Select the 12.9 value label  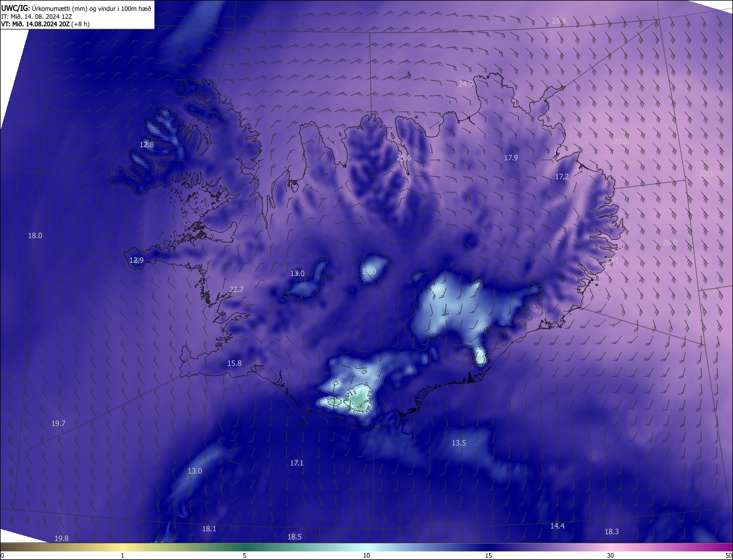tap(136, 261)
